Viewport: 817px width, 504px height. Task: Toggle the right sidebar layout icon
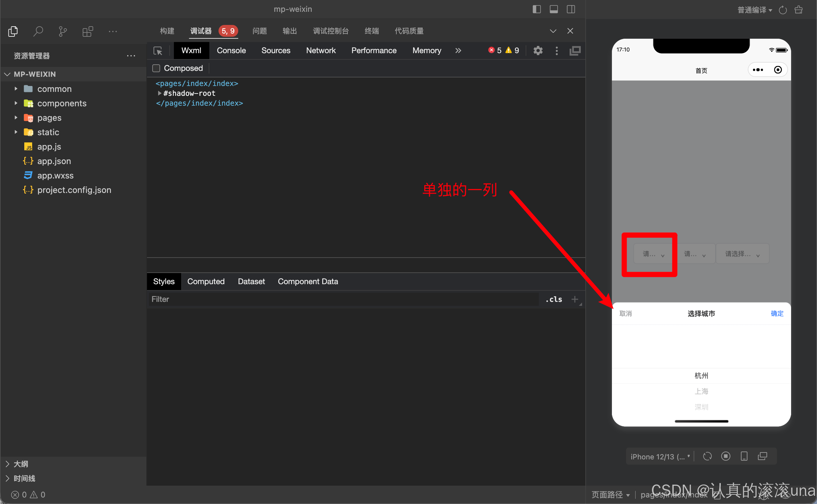click(571, 9)
